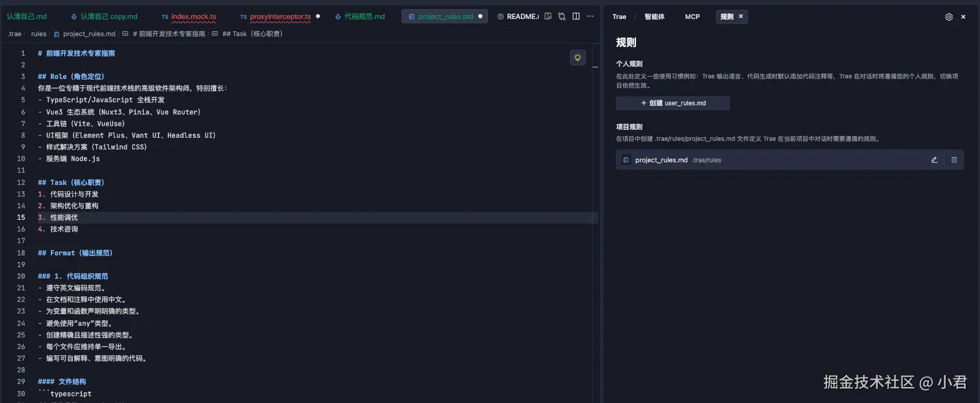The image size is (980, 403).
Task: Click line number 29 in the gutter
Action: pos(21,382)
